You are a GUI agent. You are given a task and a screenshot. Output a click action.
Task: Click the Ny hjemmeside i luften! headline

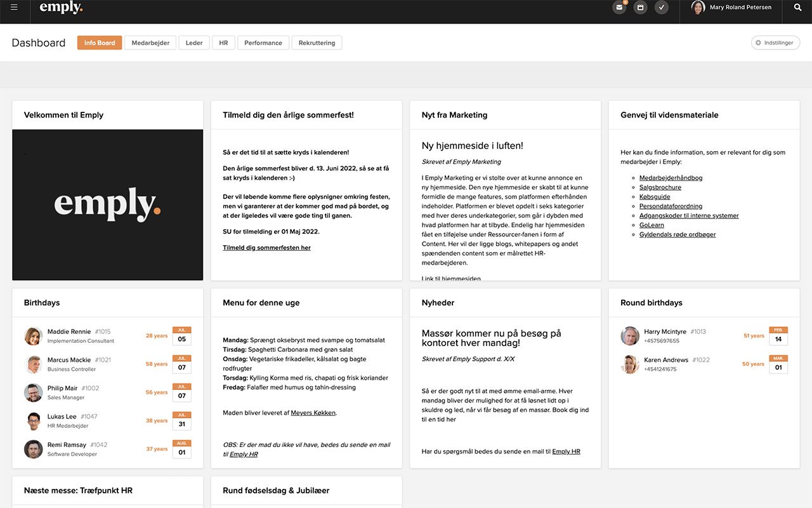pyautogui.click(x=473, y=145)
